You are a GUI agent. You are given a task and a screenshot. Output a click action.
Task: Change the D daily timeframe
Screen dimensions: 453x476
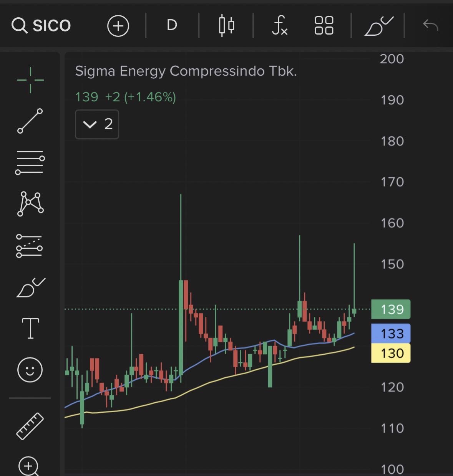172,25
